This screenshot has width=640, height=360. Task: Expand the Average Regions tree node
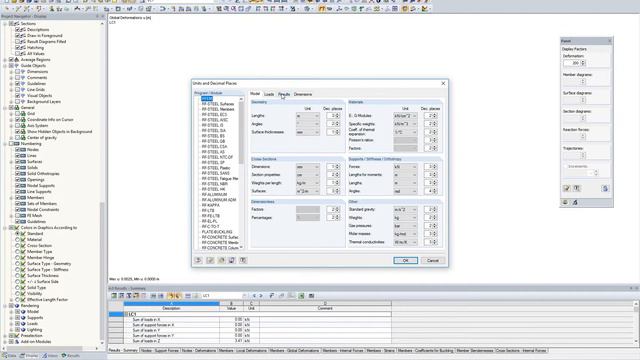pos(5,60)
